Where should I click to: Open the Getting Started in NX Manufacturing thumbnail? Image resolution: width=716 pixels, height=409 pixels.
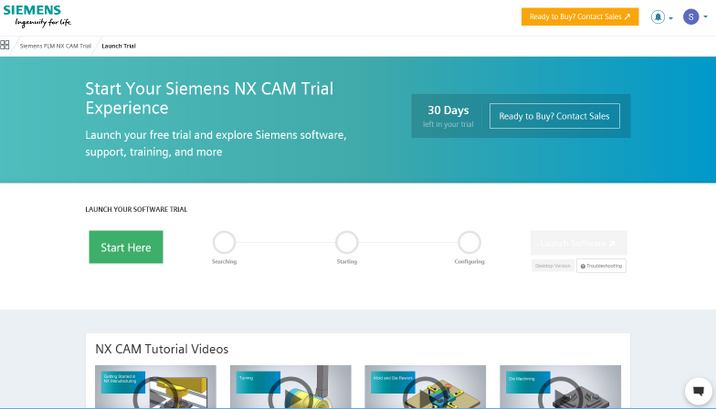pyautogui.click(x=155, y=387)
